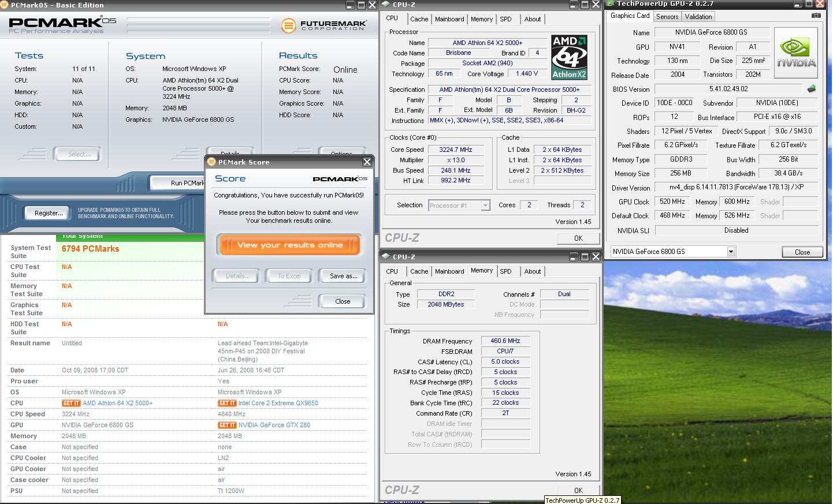Click the GPU-Z camera screenshot icon
This screenshot has height=504, width=833.
[x=816, y=16]
